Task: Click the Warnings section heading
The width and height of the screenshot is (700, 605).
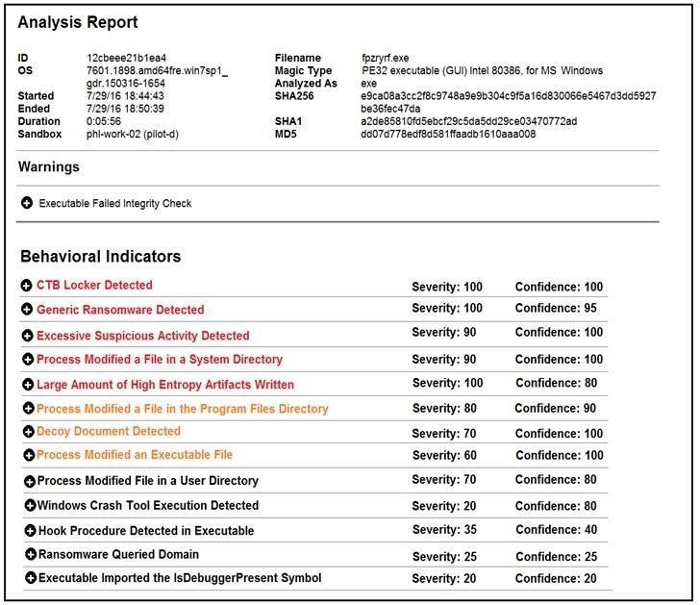Action: point(49,167)
